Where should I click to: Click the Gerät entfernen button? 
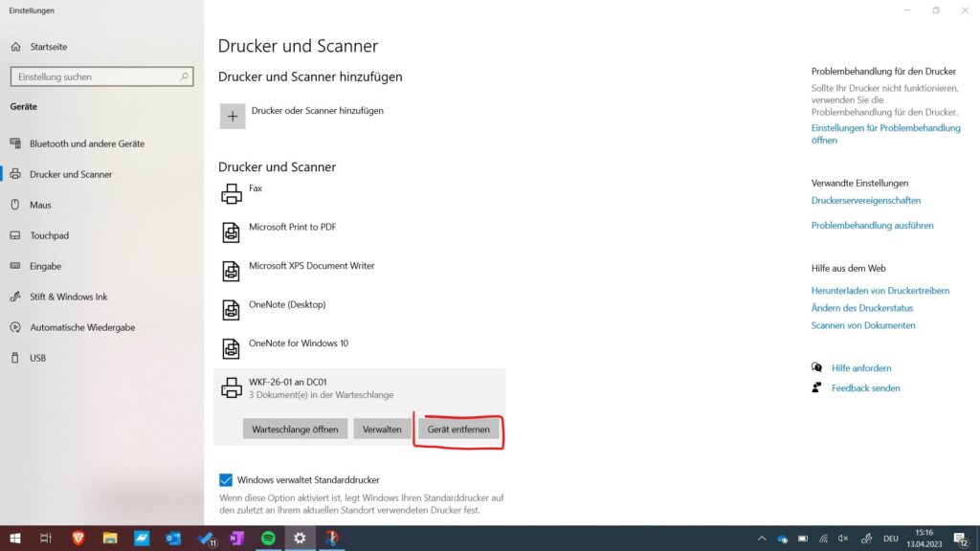(x=458, y=430)
